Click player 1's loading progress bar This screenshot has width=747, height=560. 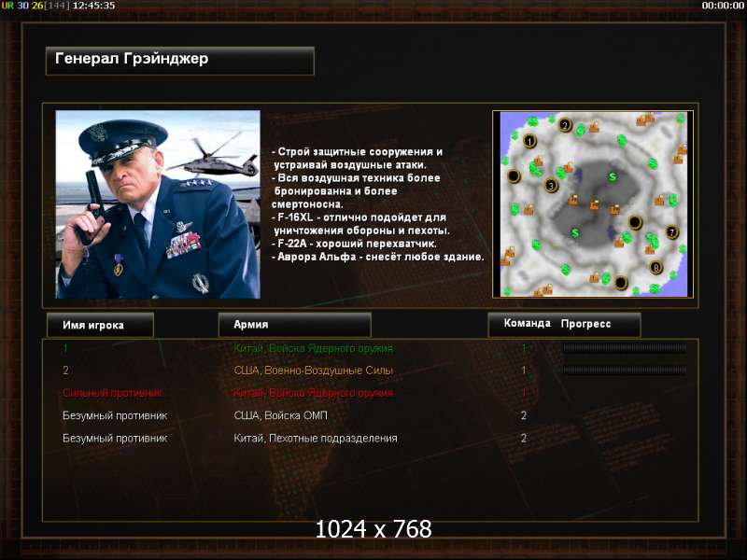click(x=625, y=348)
